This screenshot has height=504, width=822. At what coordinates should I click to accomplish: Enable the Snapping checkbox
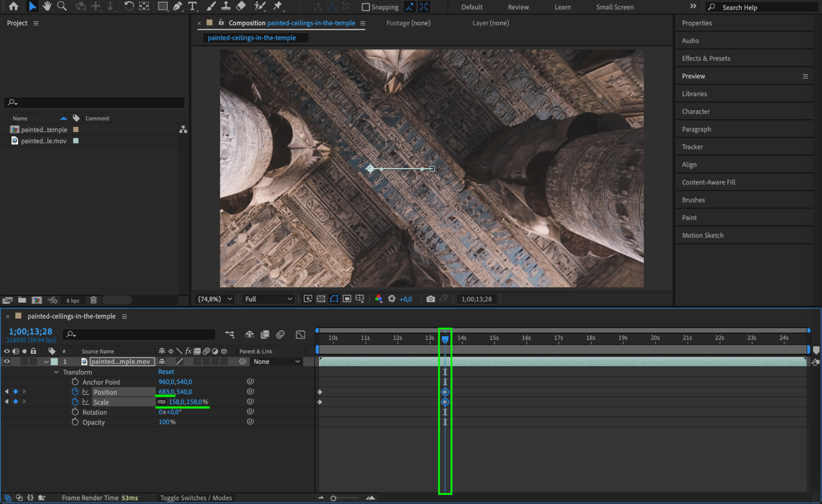pos(366,7)
